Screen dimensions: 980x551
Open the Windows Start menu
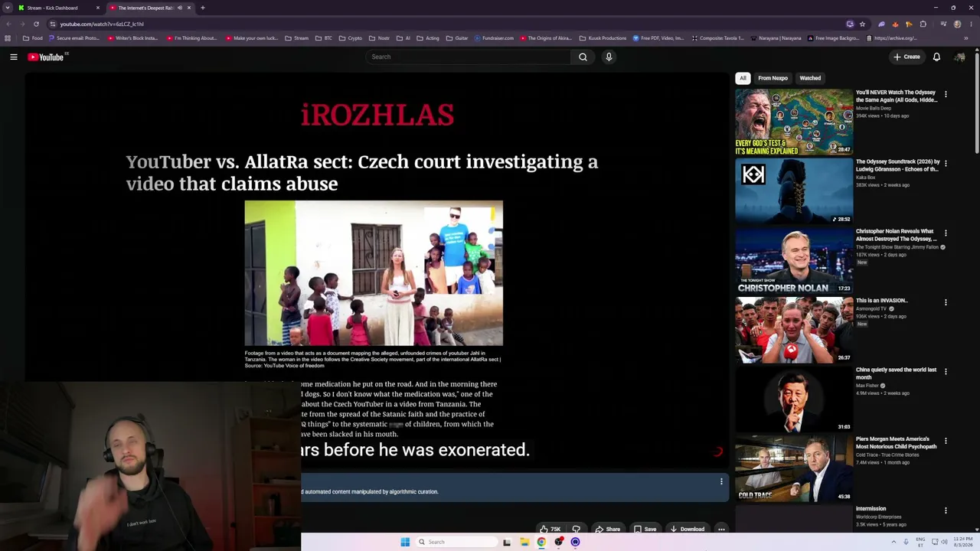(x=405, y=542)
